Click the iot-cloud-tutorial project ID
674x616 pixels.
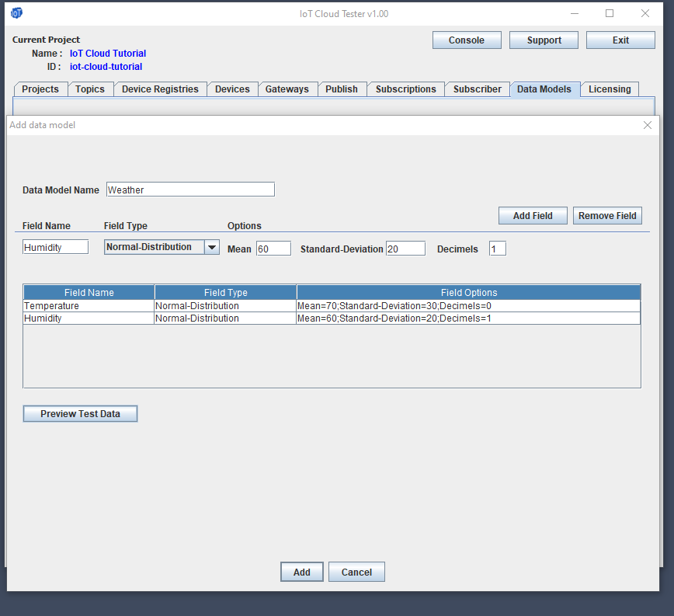(106, 67)
